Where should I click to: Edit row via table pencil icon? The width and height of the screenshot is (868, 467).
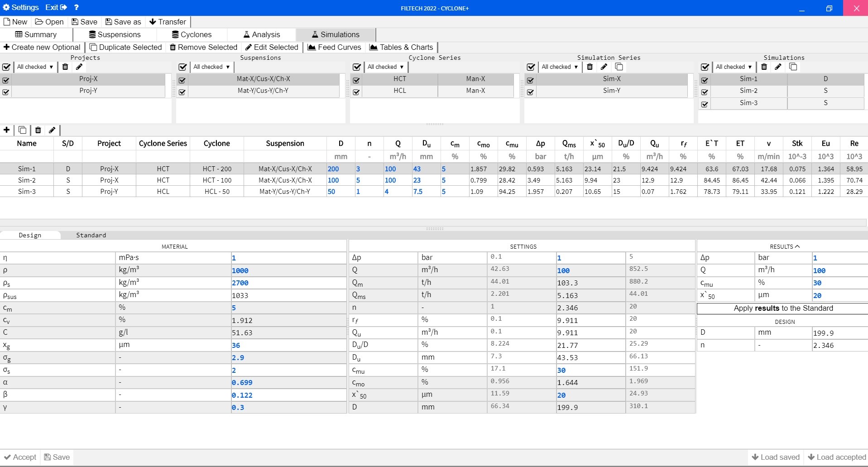52,130
